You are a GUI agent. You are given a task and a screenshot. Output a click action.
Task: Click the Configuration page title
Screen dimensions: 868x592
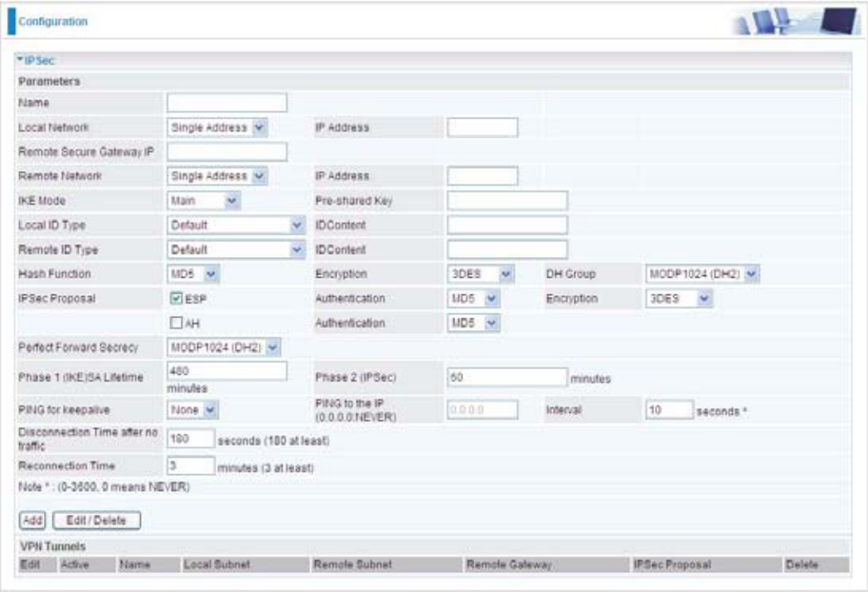(52, 22)
